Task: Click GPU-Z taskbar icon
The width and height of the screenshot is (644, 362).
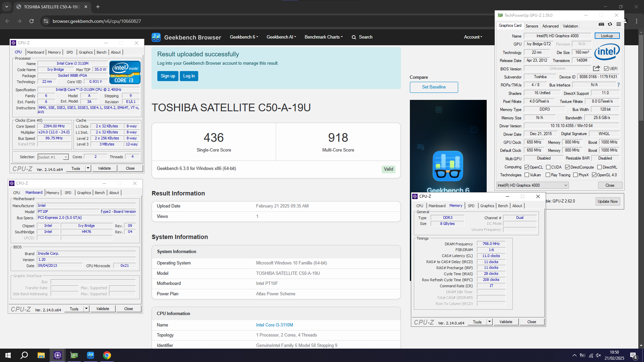Action: (x=74, y=355)
